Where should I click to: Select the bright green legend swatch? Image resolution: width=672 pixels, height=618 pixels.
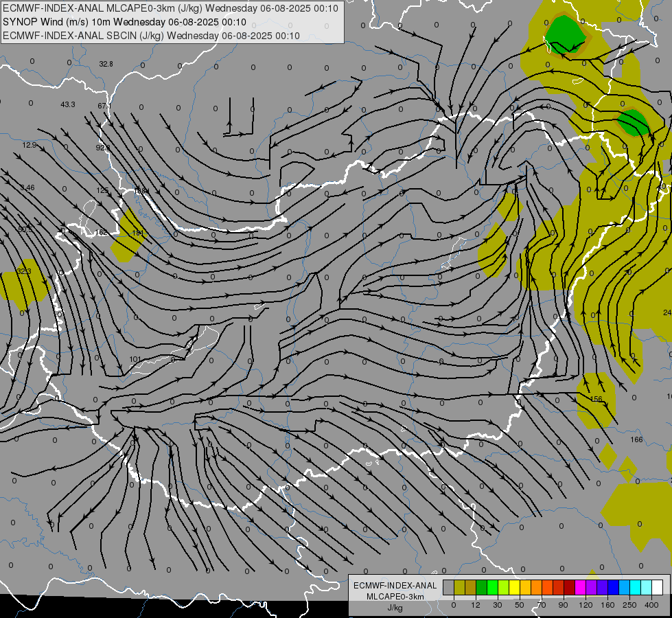(492, 587)
